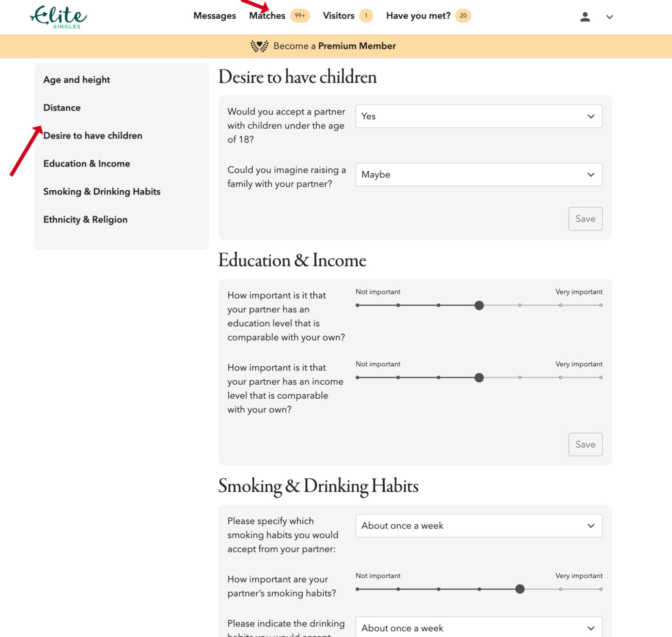Adjust the smoking importance slider
The image size is (672, 637).
pyautogui.click(x=520, y=589)
